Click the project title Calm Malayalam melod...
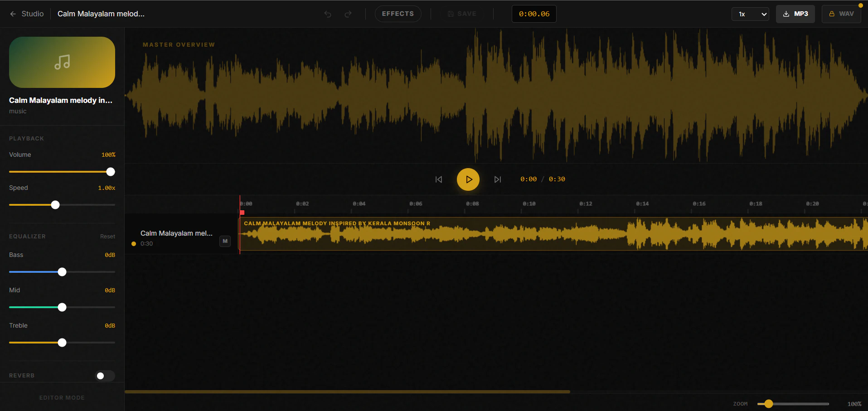Image resolution: width=868 pixels, height=411 pixels. tap(101, 14)
